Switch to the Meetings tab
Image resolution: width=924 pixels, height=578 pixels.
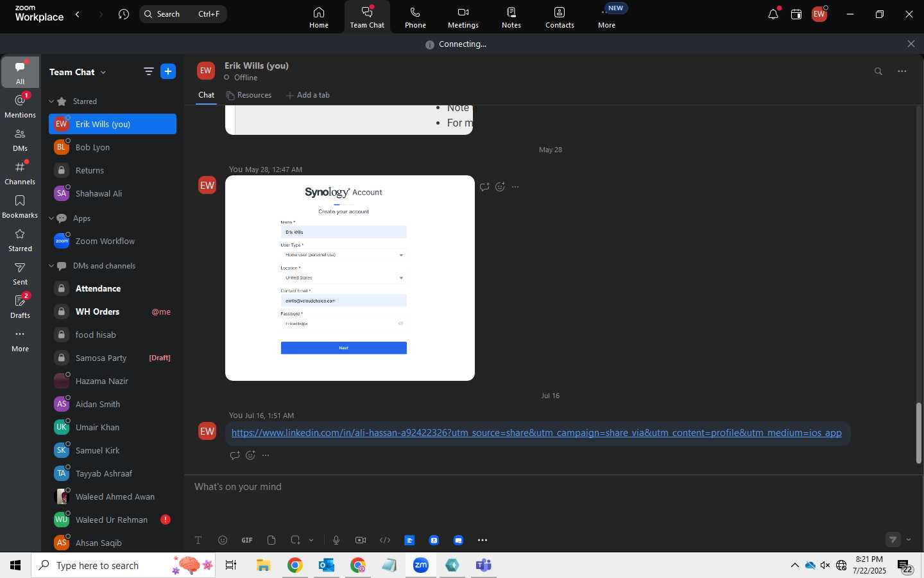click(x=463, y=17)
